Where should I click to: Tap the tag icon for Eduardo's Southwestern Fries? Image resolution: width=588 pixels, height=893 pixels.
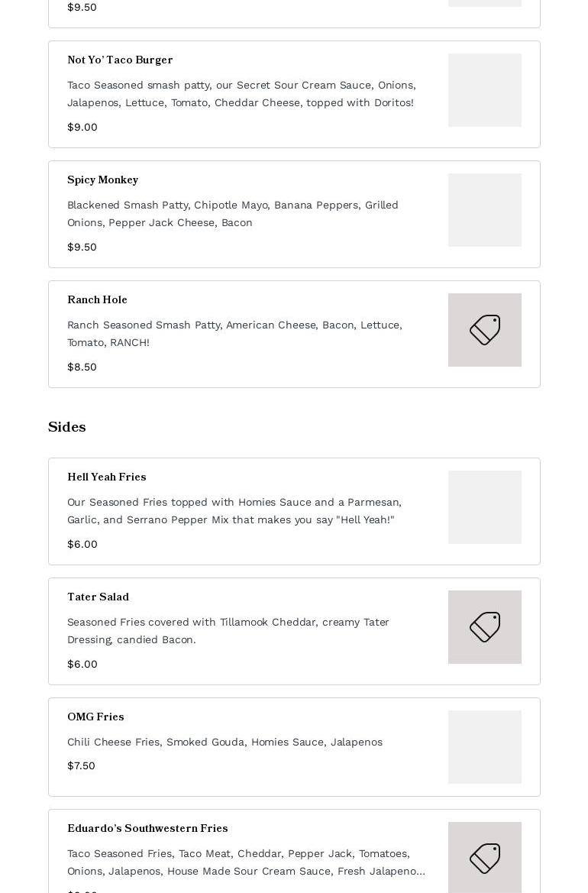(484, 858)
